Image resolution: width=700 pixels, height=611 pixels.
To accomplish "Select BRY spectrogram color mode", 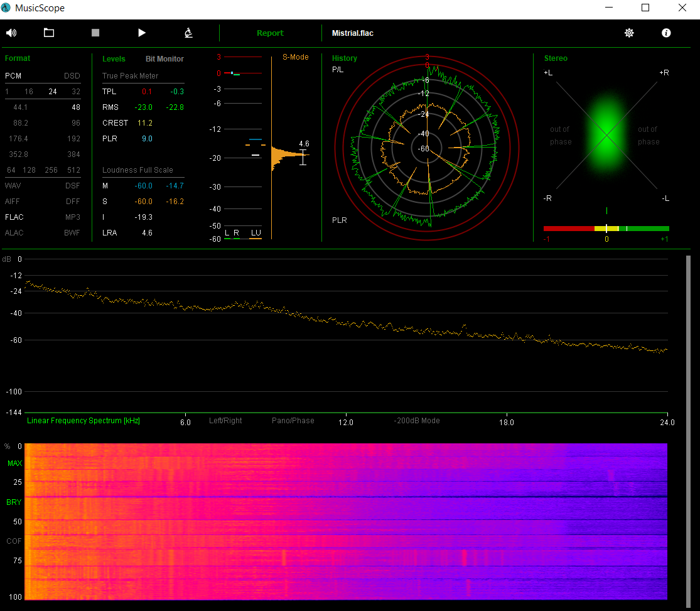I will tap(14, 502).
